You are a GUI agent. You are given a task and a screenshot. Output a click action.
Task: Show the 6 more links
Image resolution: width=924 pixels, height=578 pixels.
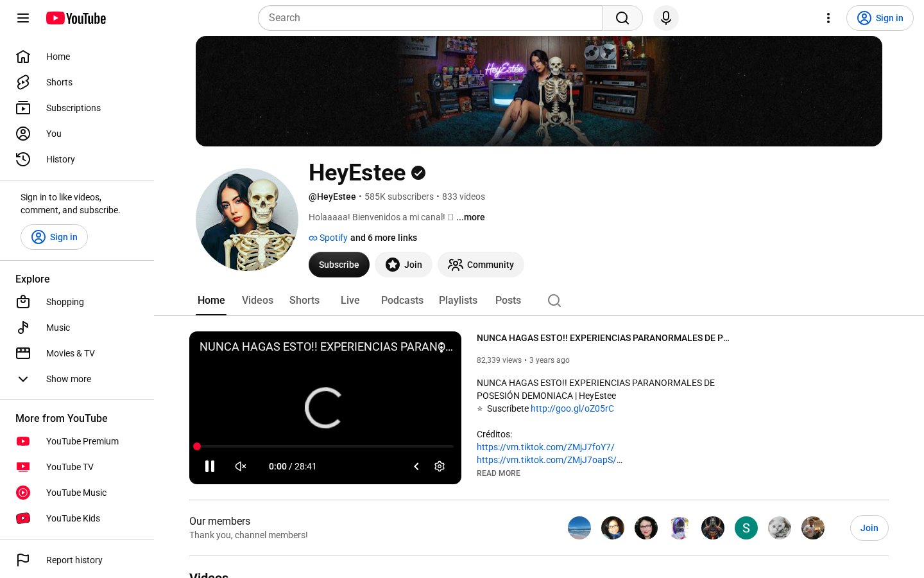384,238
